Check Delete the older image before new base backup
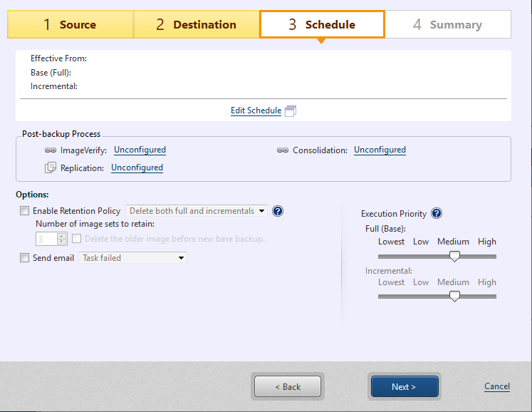The width and height of the screenshot is (532, 412). point(77,239)
